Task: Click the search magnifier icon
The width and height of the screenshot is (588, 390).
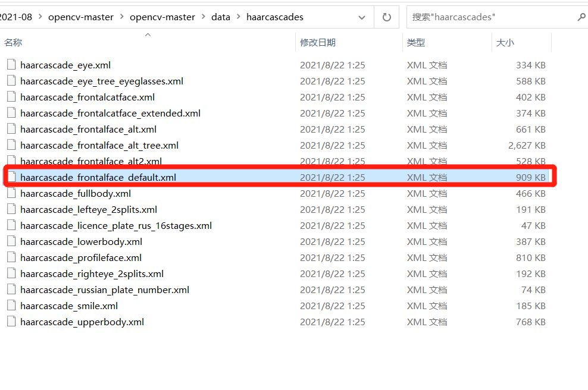Action: coord(581,17)
